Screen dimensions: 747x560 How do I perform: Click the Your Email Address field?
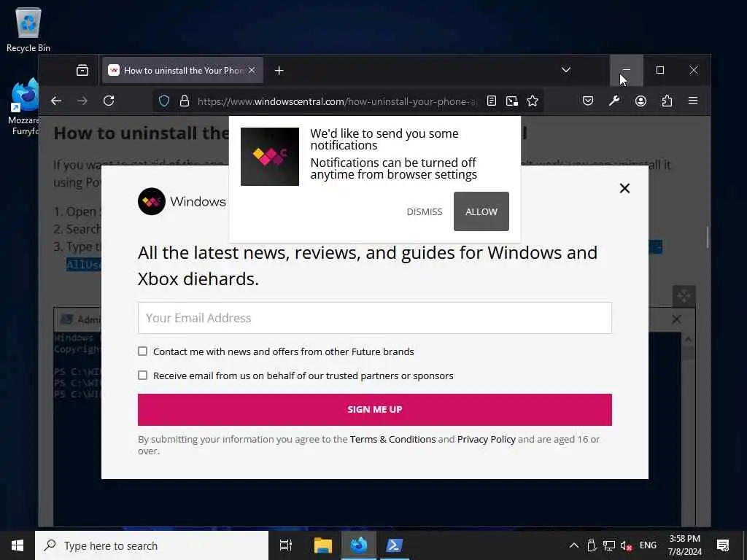pos(374,318)
